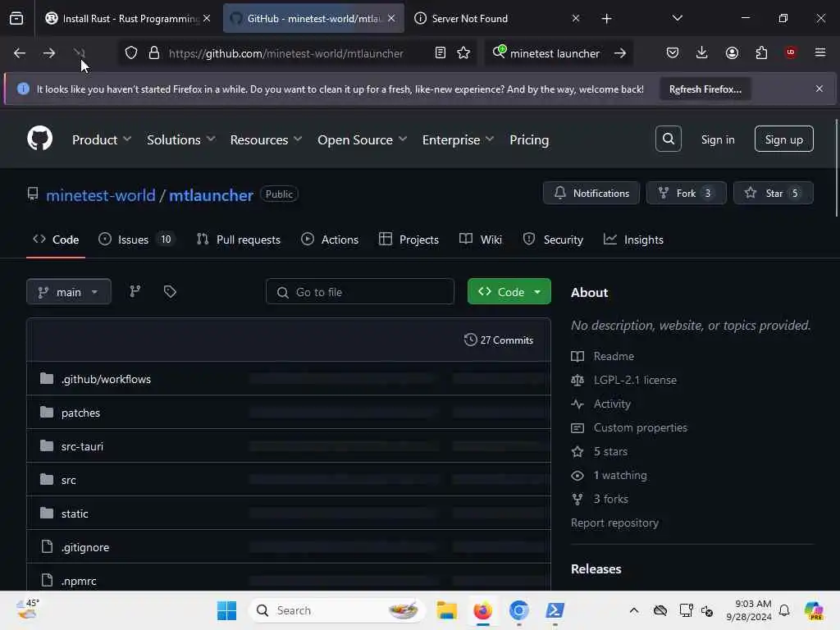Screen dimensions: 840x630
Task: Switch to the Projects tab
Action: click(x=409, y=240)
